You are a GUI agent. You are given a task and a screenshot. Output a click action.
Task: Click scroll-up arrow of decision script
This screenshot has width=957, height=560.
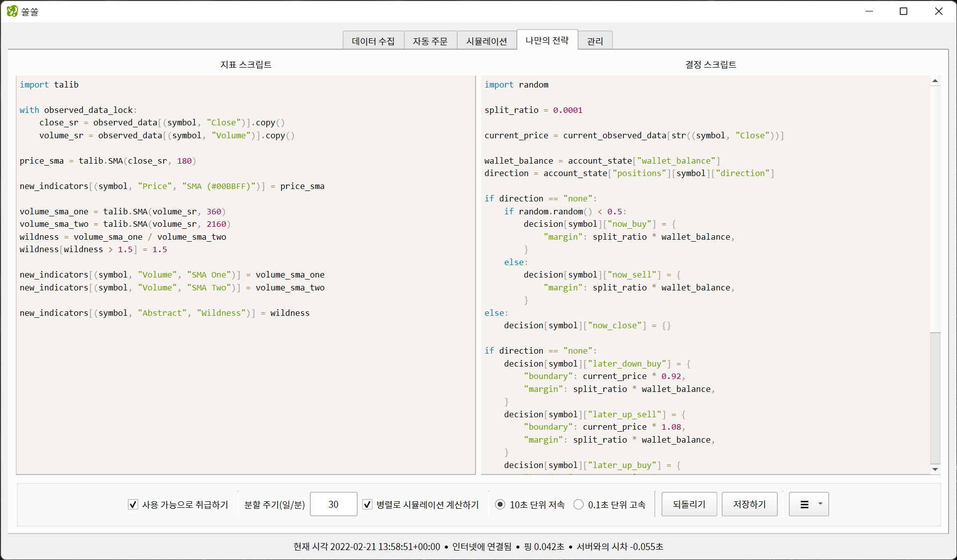pyautogui.click(x=935, y=81)
